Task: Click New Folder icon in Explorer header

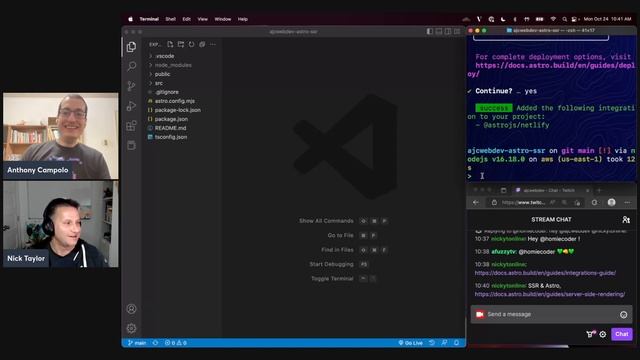Action: click(x=181, y=44)
